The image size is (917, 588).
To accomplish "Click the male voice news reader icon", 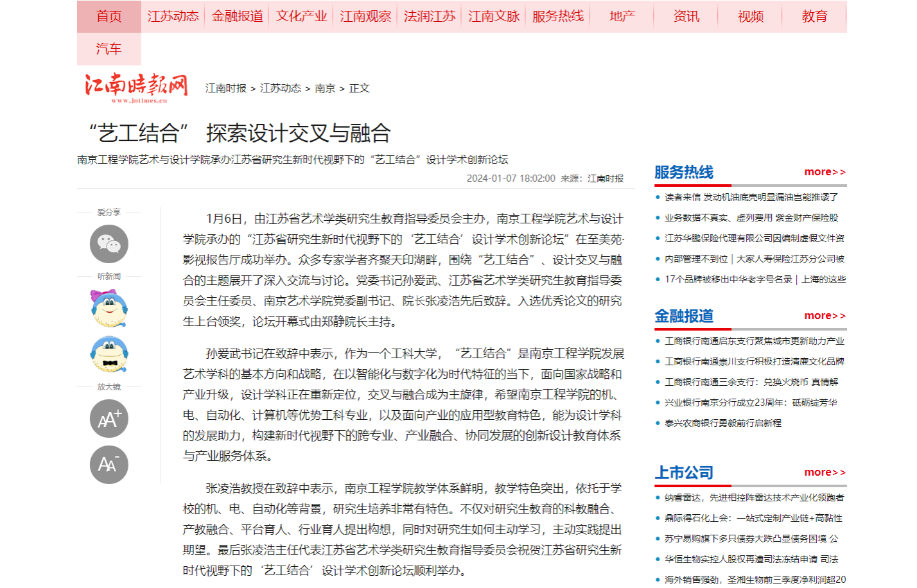I will click(109, 354).
